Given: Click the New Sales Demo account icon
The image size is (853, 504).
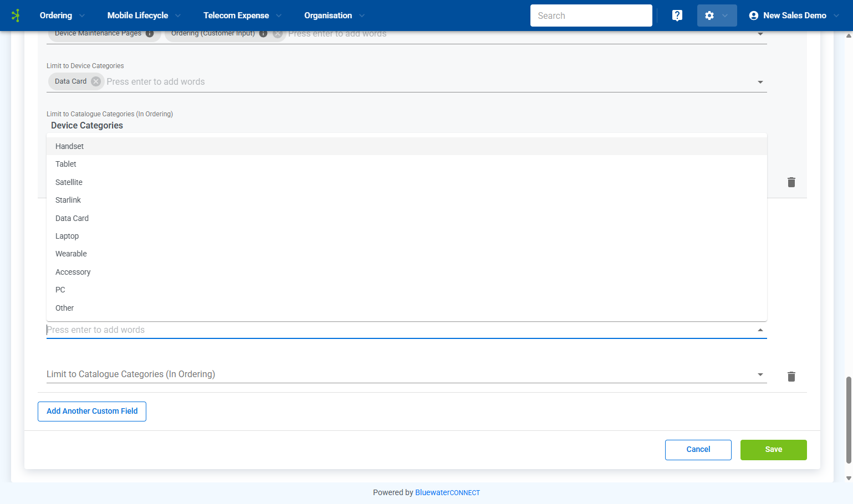Looking at the screenshot, I should click(x=753, y=16).
